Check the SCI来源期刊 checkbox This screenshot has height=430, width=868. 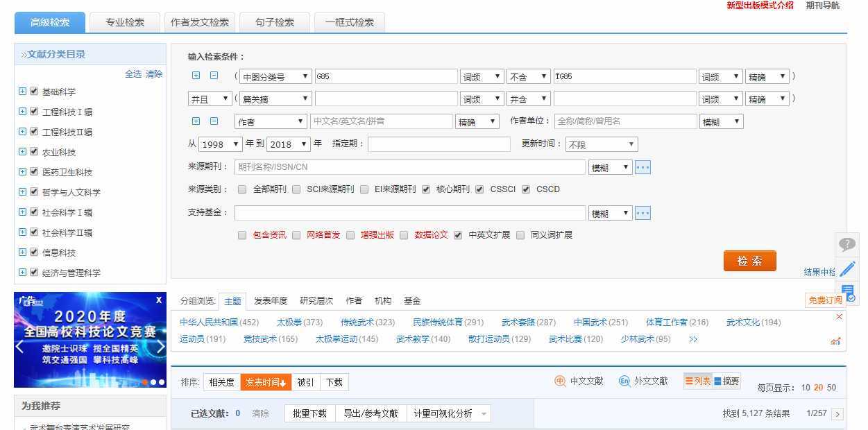(296, 189)
